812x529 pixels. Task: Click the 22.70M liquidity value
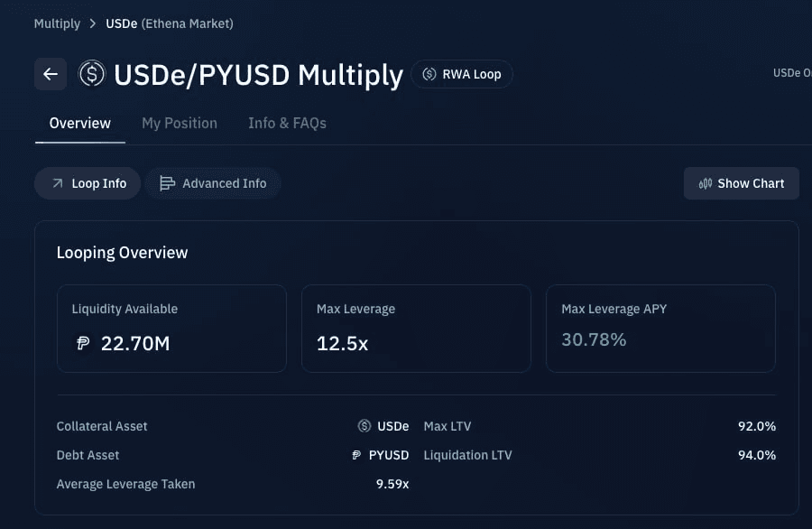pos(135,343)
